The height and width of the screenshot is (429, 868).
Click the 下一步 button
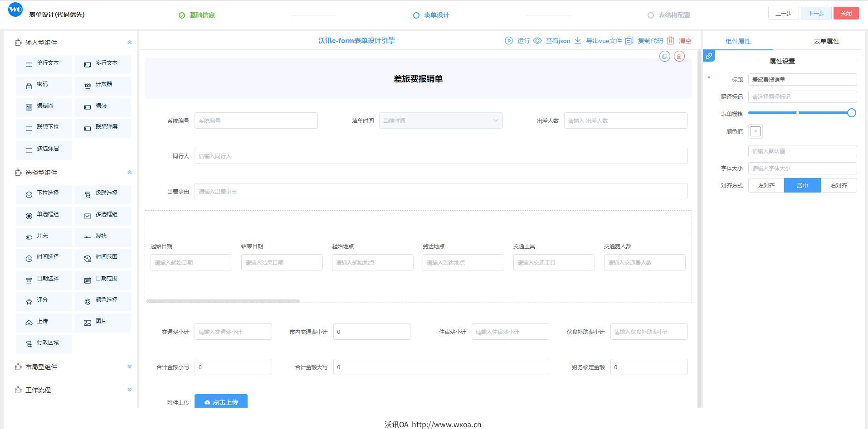[815, 13]
